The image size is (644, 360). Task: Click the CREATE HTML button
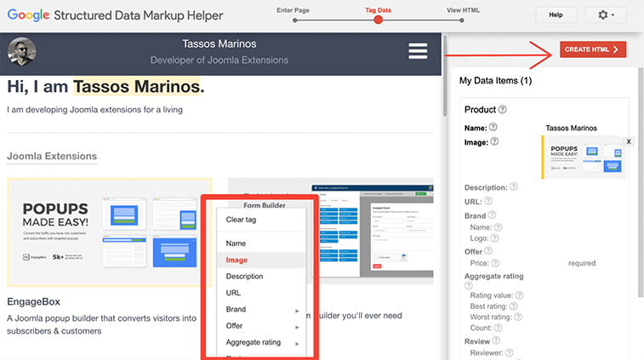(593, 49)
